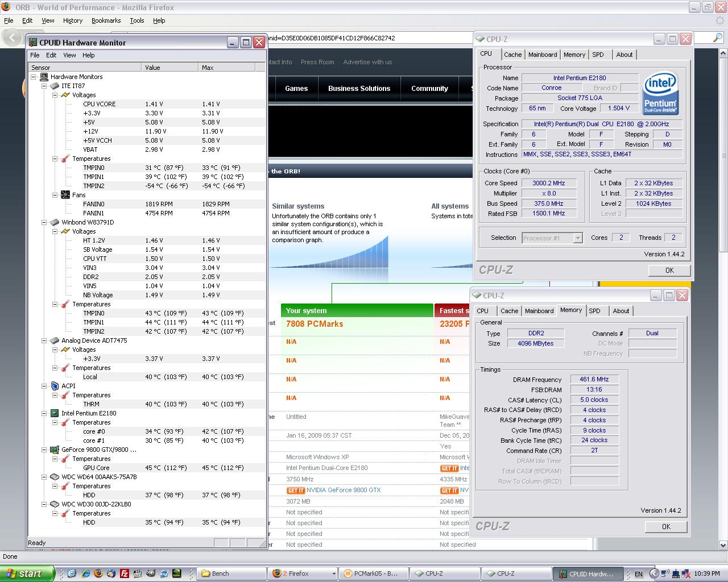Switch to PCMark05 taskbar button
This screenshot has width=728, height=582.
tap(374, 573)
